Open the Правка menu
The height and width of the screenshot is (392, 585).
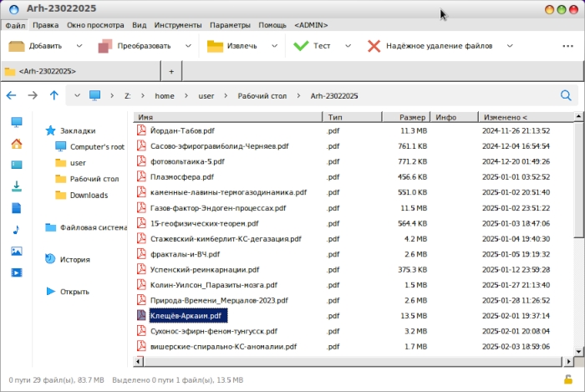tap(45, 25)
